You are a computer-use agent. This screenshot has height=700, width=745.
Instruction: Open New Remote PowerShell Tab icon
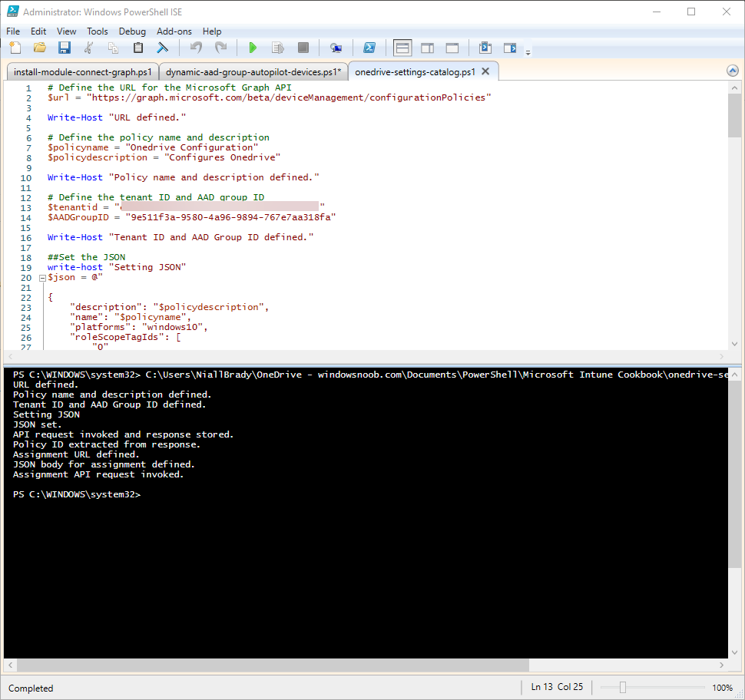click(x=336, y=48)
